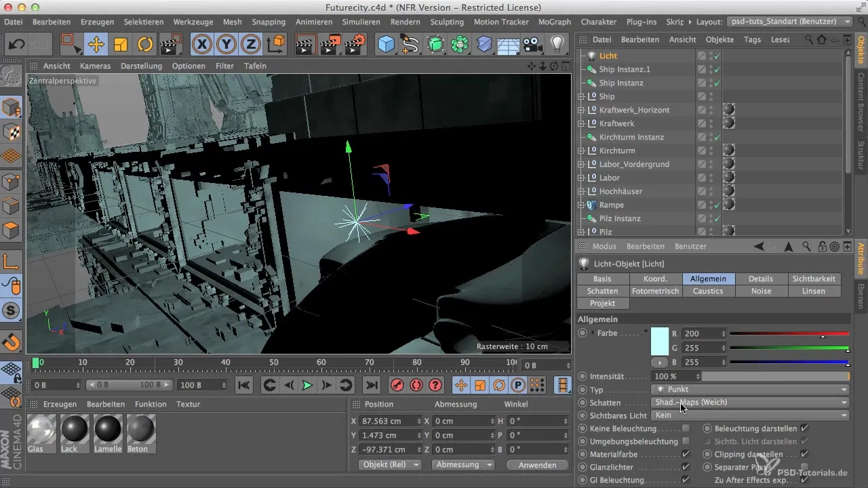Add a cube primitive object
This screenshot has width=868, height=488.
point(387,45)
